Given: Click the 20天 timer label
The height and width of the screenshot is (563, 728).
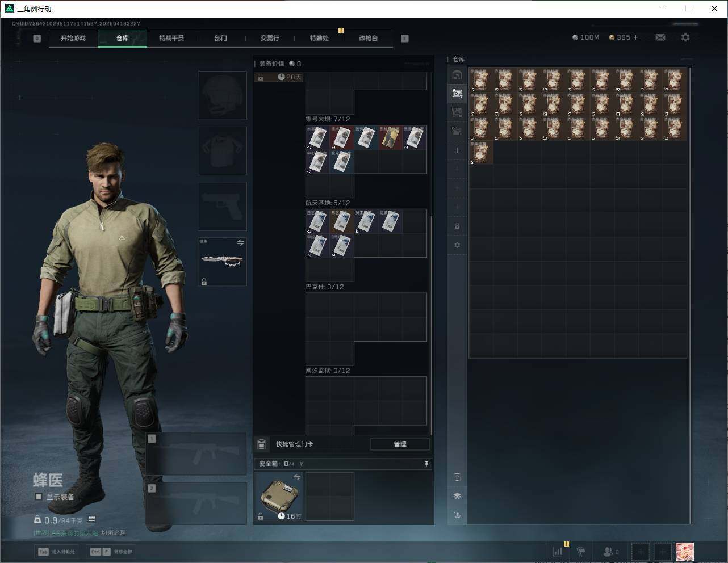Looking at the screenshot, I should (x=290, y=77).
